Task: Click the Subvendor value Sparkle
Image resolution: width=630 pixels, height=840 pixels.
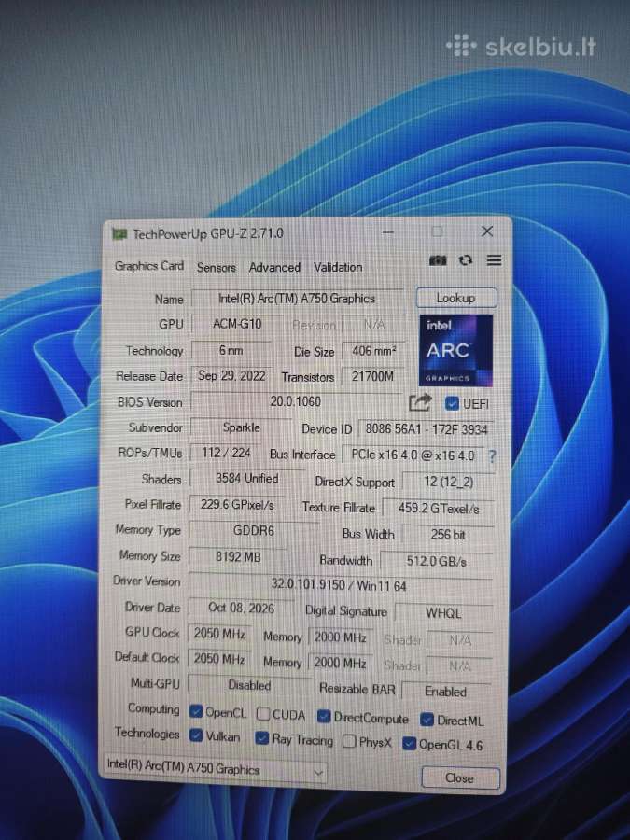Action: point(241,427)
